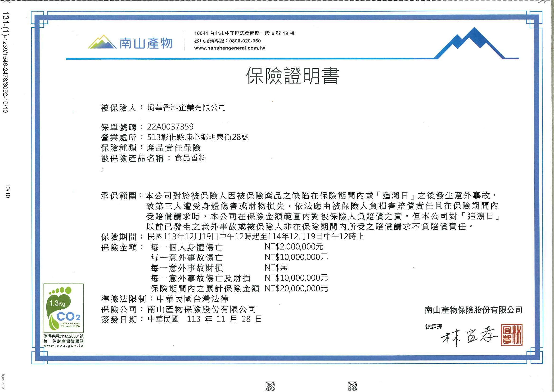Click the 被保險人 label
Screen dimensions: 554x392
(119, 108)
